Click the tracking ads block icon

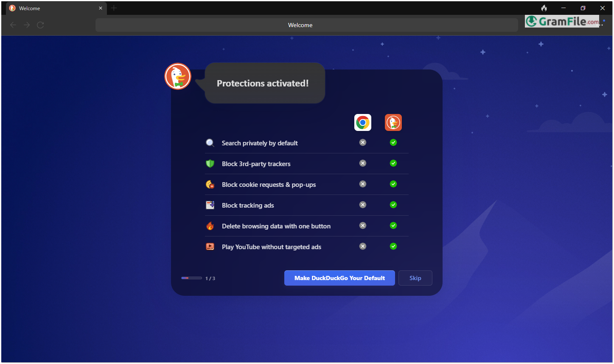point(210,205)
